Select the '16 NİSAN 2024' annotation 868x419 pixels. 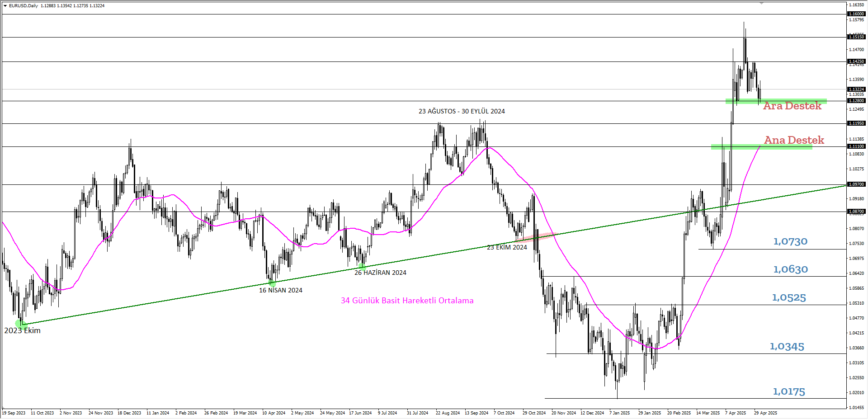point(280,290)
